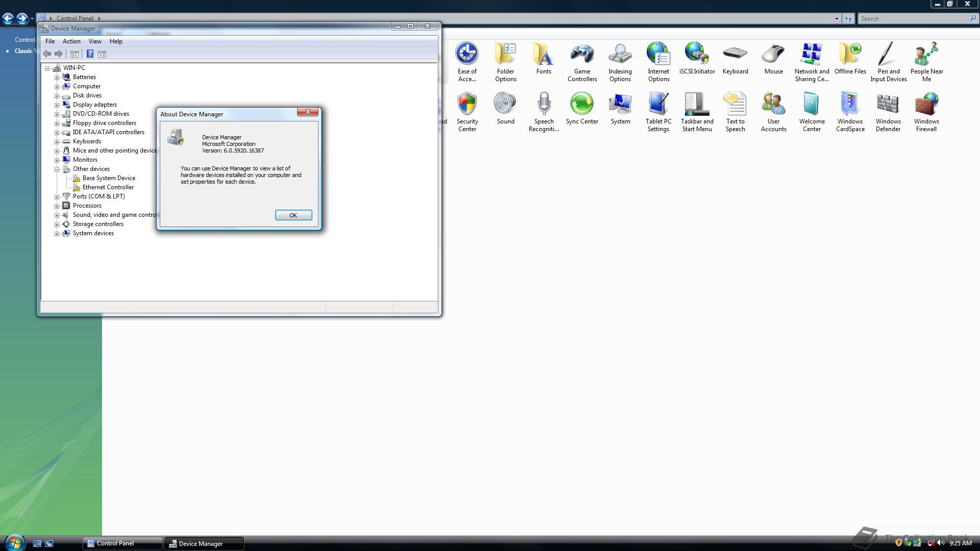Open Windows CardSpace icon
The height and width of the screenshot is (551, 980).
coord(850,112)
